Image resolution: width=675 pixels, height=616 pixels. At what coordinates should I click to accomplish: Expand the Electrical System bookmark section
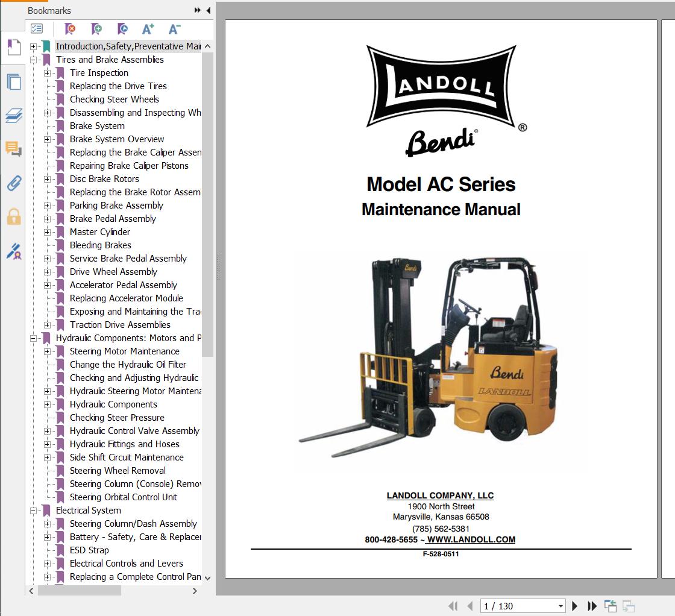pyautogui.click(x=34, y=510)
